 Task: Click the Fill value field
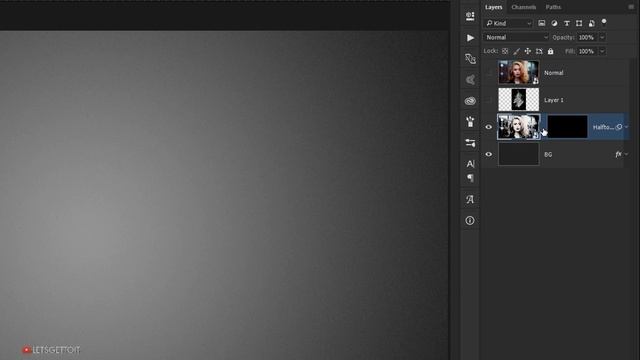point(587,51)
